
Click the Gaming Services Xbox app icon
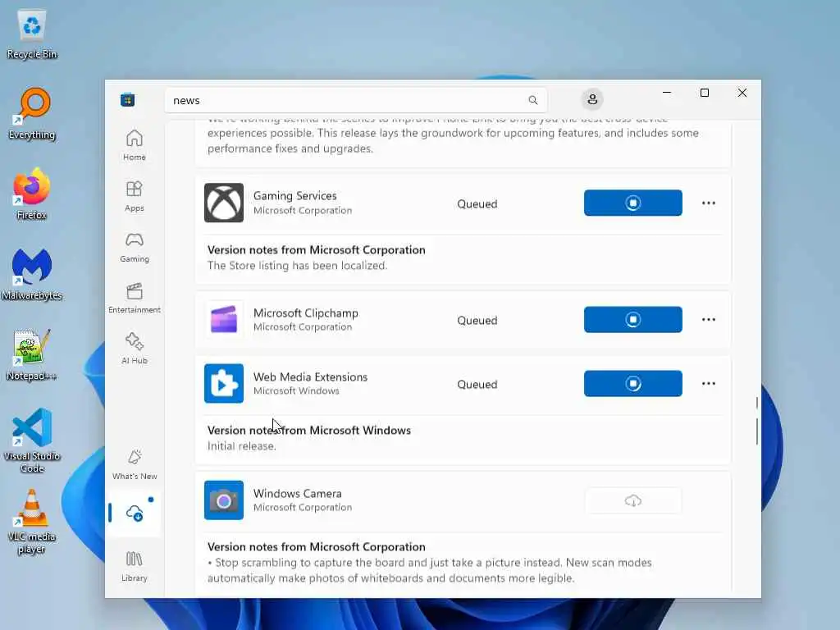(224, 203)
